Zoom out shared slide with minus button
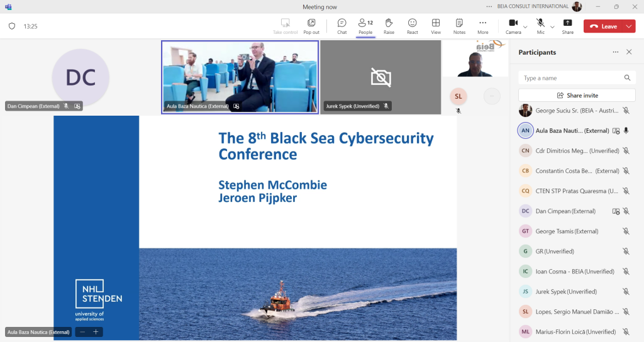Image resolution: width=644 pixels, height=342 pixels. [x=82, y=332]
